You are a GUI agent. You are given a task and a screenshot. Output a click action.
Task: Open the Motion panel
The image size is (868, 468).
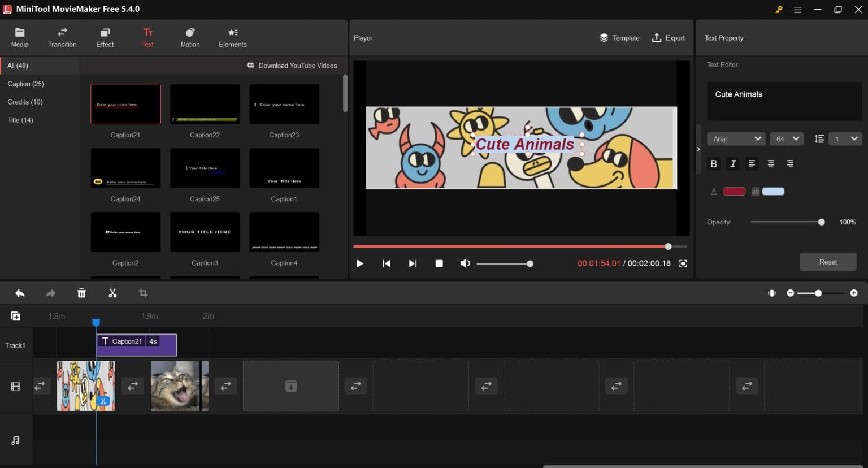pyautogui.click(x=190, y=37)
